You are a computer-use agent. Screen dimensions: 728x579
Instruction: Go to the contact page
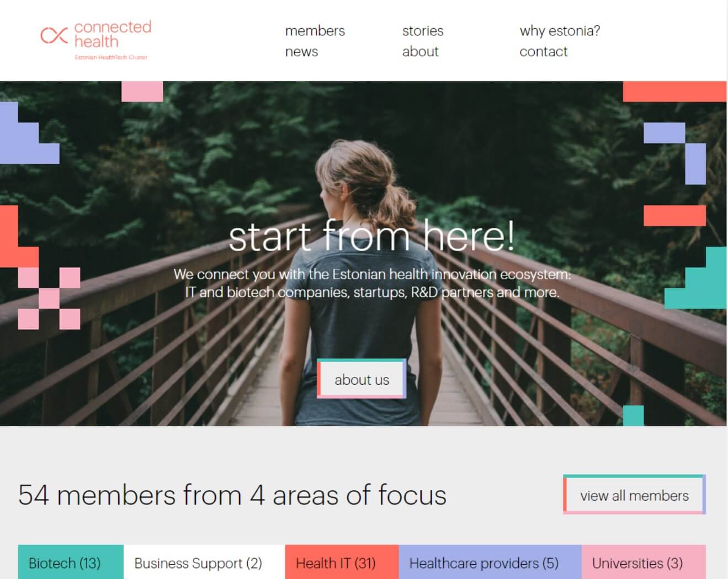543,52
